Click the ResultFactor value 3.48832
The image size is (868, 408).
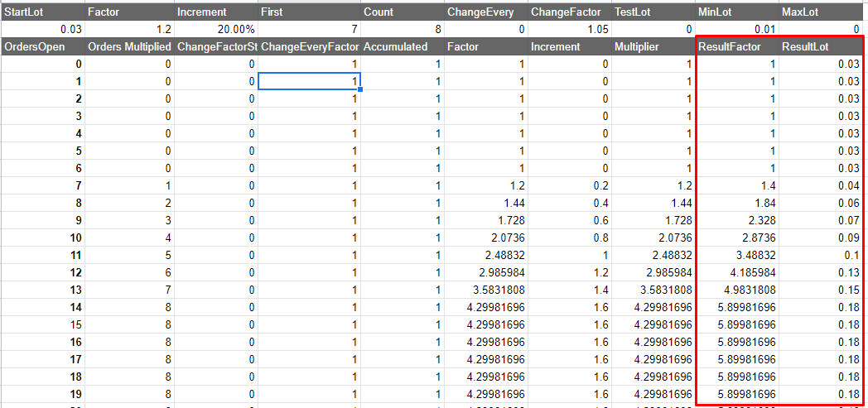tap(737, 256)
